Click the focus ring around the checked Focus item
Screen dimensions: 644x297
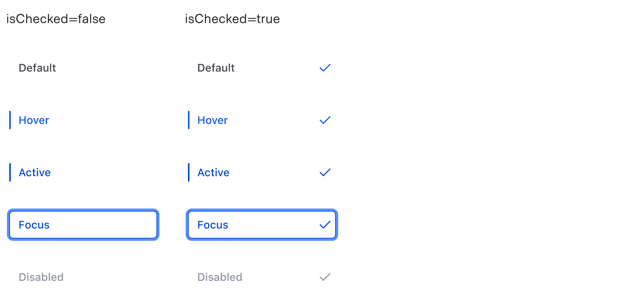pyautogui.click(x=262, y=210)
